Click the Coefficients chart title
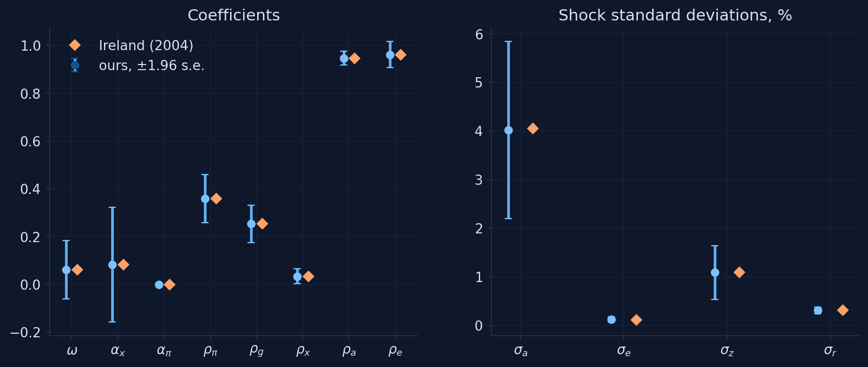 [x=234, y=15]
